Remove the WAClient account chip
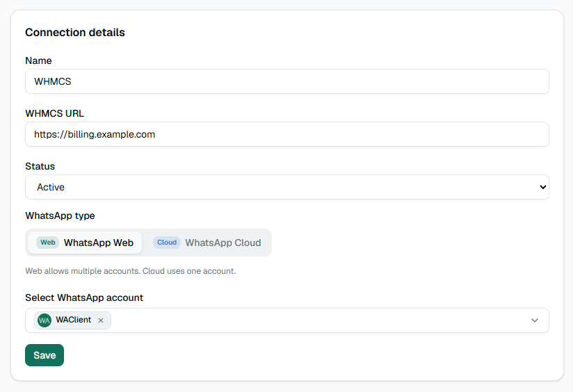Viewport: 573px width, 392px height. 101,320
